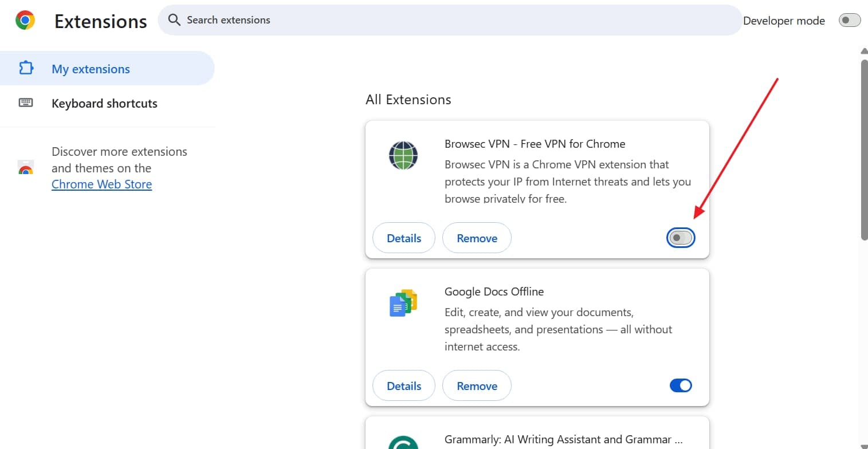Image resolution: width=868 pixels, height=449 pixels.
Task: Remove the Browsec VPN extension
Action: (477, 238)
